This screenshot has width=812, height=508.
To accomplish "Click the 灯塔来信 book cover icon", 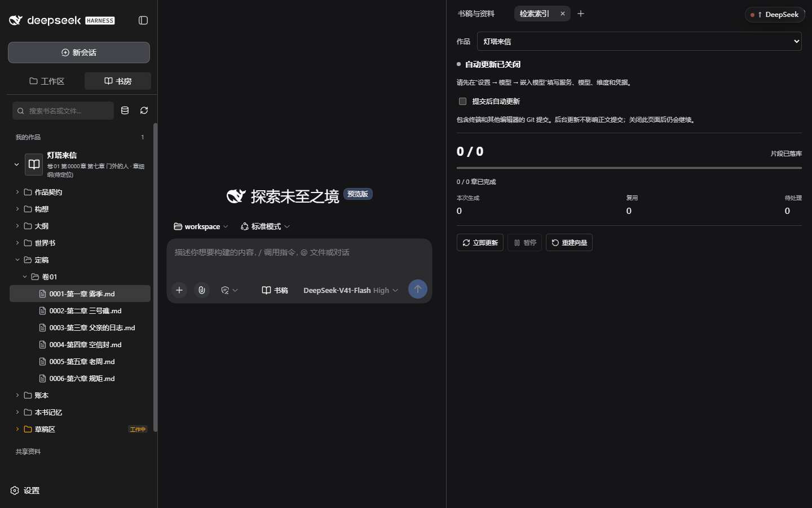I will pos(34,164).
